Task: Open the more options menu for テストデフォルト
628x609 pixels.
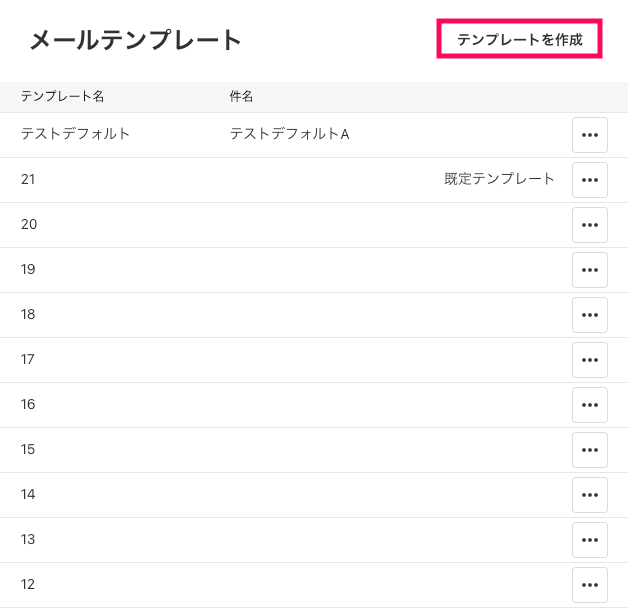Action: 589,135
